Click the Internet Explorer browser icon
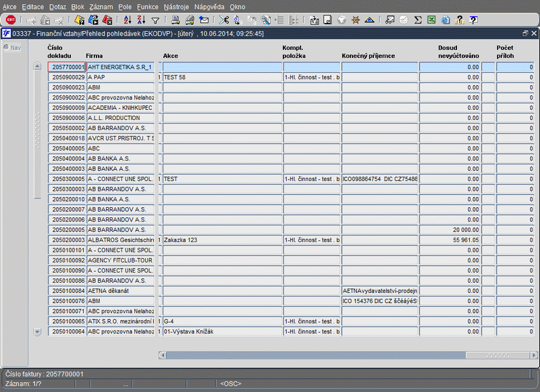Screen dimensions: 540x392 (446, 20)
